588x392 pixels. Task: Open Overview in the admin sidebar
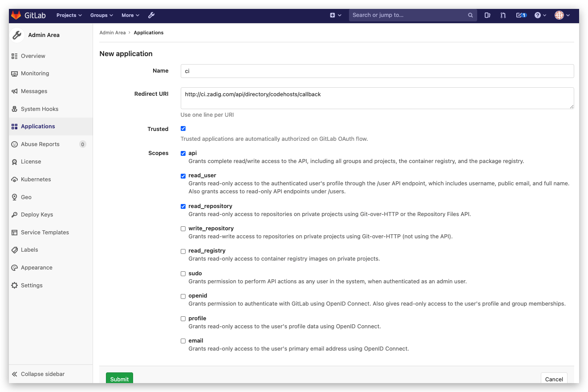(x=51, y=56)
